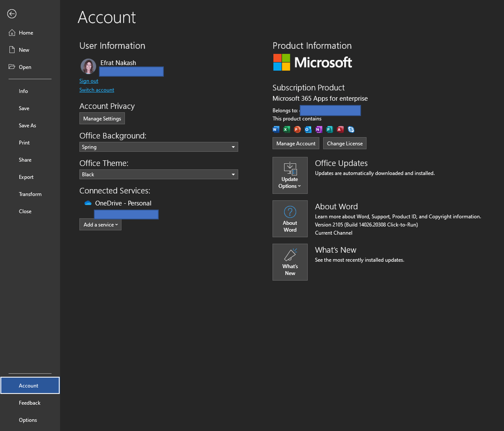Click the Word app icon
The width and height of the screenshot is (504, 431).
pyautogui.click(x=276, y=129)
